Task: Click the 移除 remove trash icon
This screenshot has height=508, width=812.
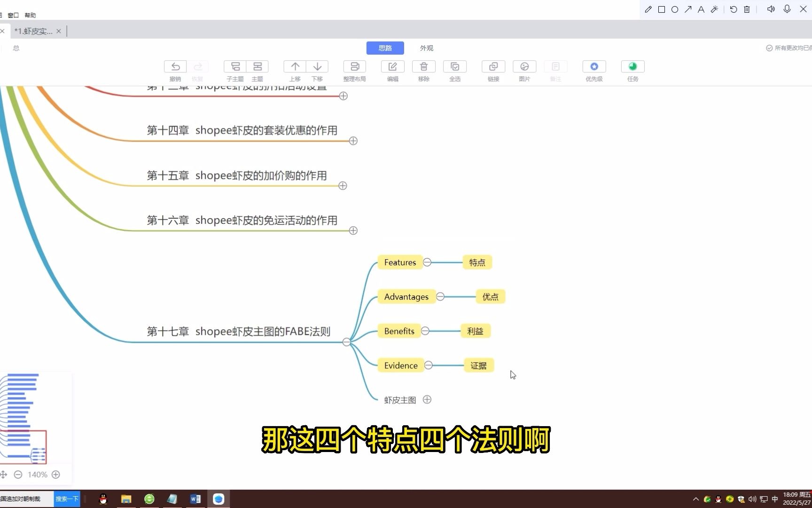Action: (424, 66)
